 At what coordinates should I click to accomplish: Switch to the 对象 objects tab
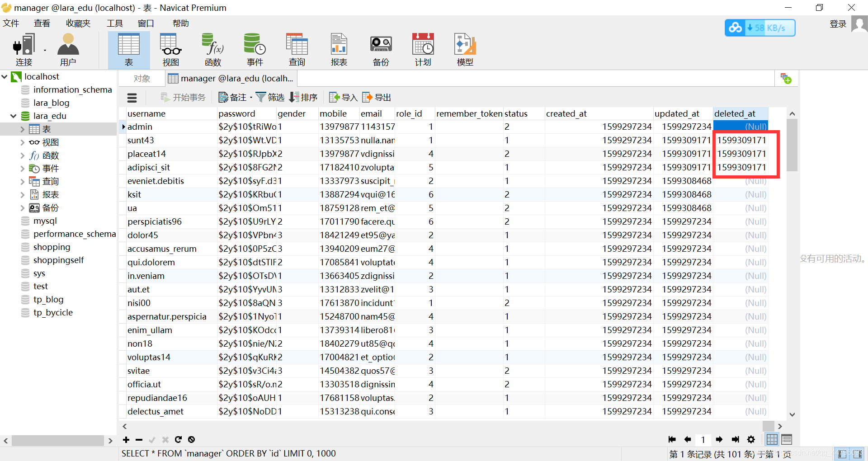pos(142,79)
